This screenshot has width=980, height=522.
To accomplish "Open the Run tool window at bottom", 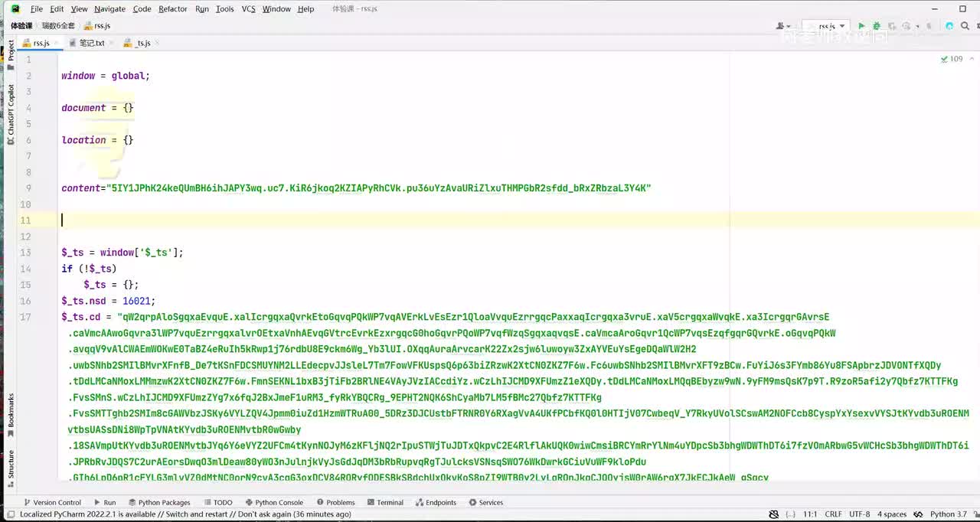I will 104,503.
